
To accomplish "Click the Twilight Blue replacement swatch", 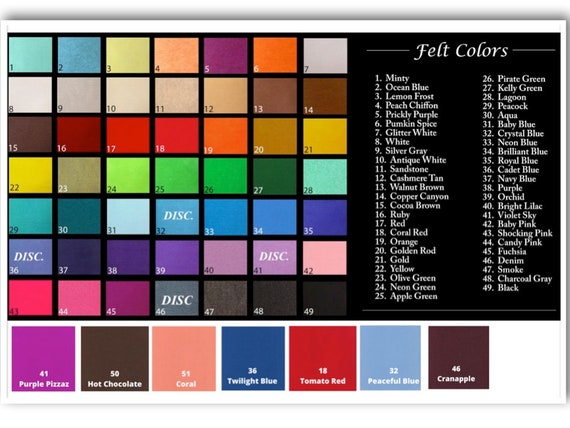I will coord(253,359).
